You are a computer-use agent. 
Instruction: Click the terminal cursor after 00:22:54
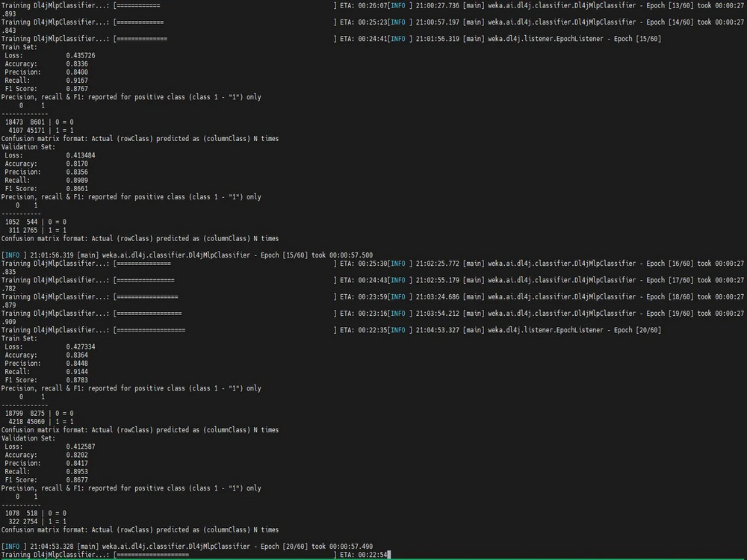(x=389, y=555)
